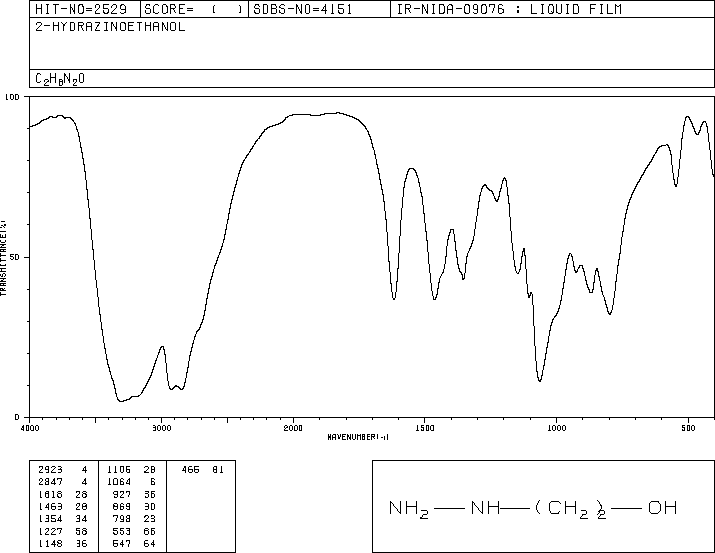Image resolution: width=715 pixels, height=553 pixels.
Task: Click peak table entry 1354
Action: click(51, 519)
